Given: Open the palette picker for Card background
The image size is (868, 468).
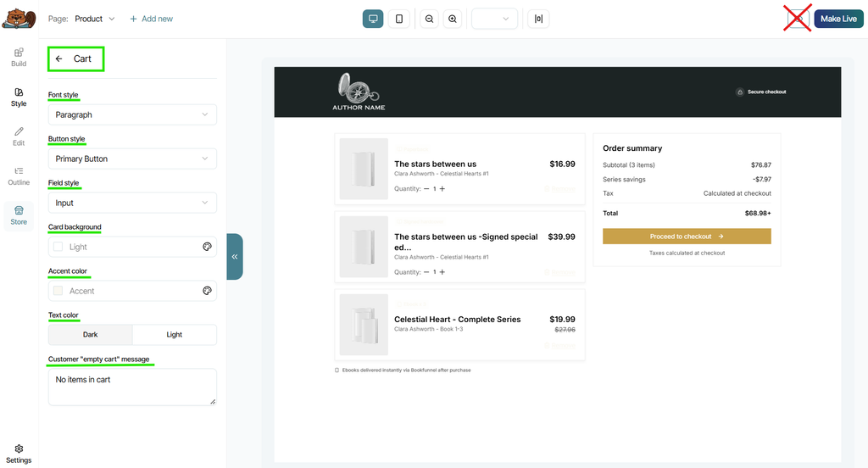Looking at the screenshot, I should coord(207,247).
